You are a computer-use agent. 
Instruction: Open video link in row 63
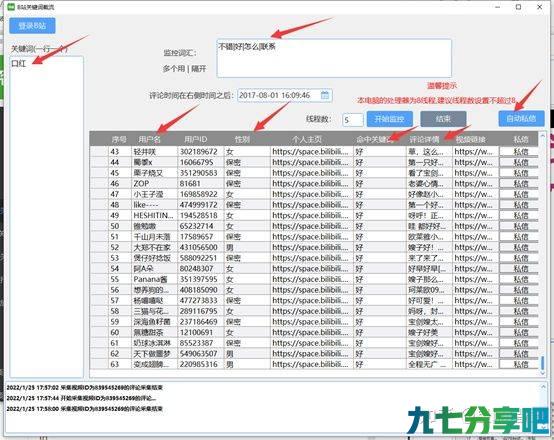tap(473, 364)
